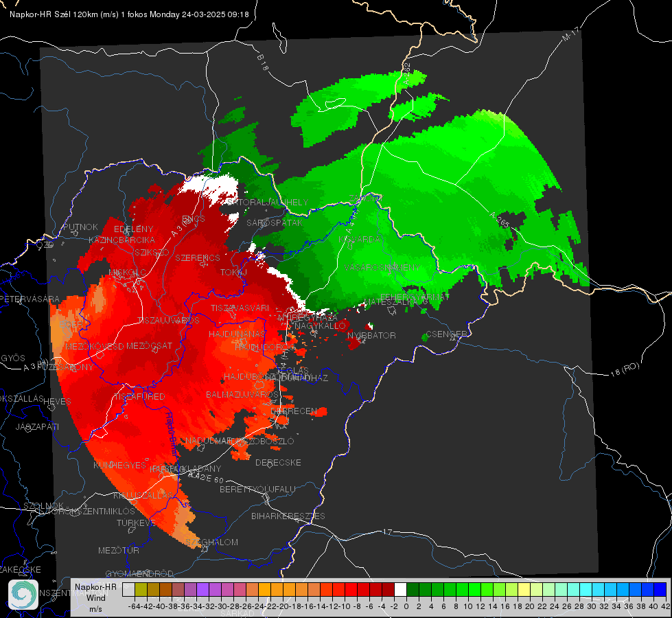672x618 pixels.
Task: Select the TURKEVE city label
Action: (137, 523)
